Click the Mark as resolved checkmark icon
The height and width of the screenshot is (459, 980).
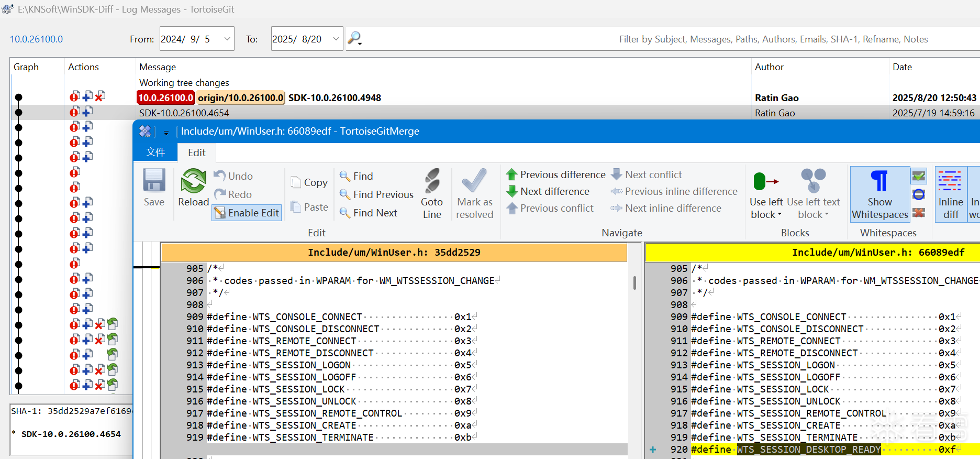tap(474, 181)
